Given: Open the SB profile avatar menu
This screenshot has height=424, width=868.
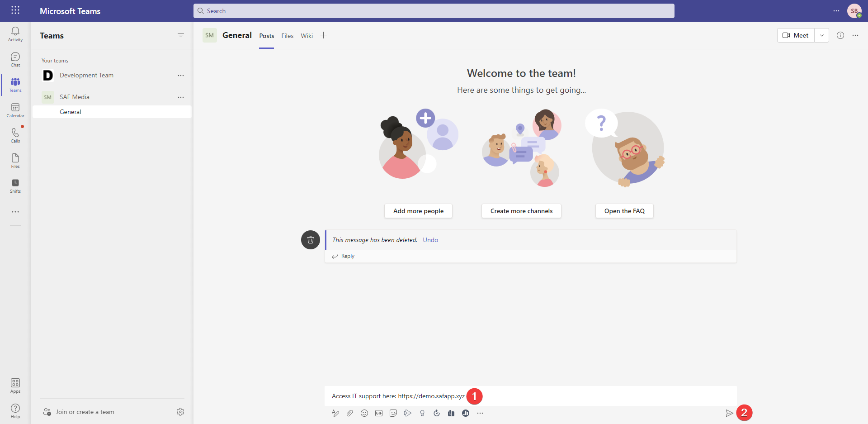Looking at the screenshot, I should [x=854, y=11].
